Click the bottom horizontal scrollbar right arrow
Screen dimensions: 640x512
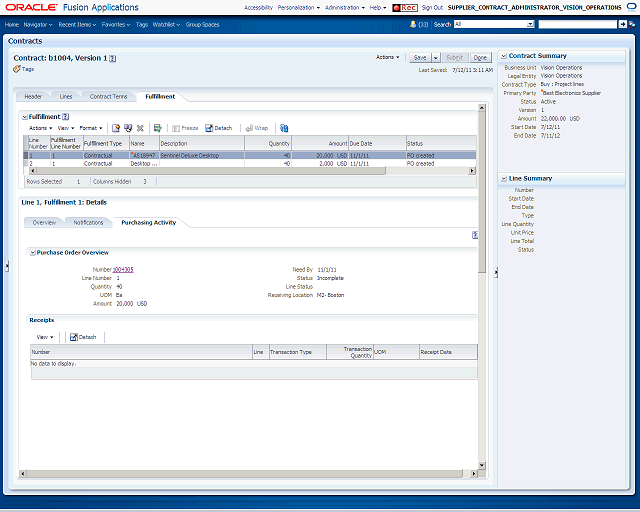point(473,474)
